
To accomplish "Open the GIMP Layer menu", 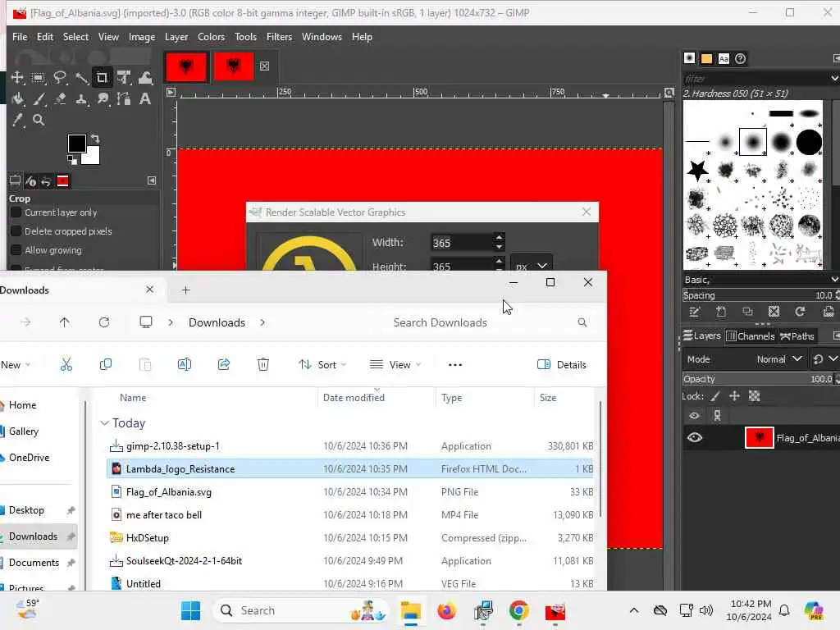I will [176, 37].
